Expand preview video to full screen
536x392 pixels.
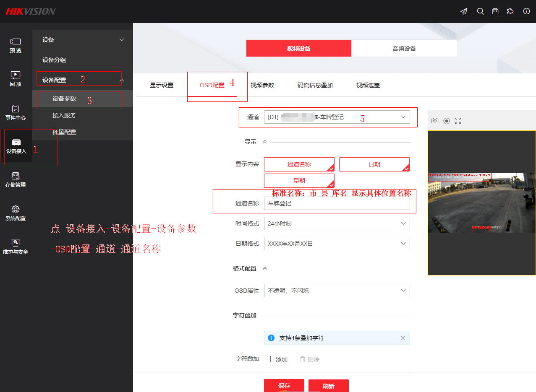point(458,120)
